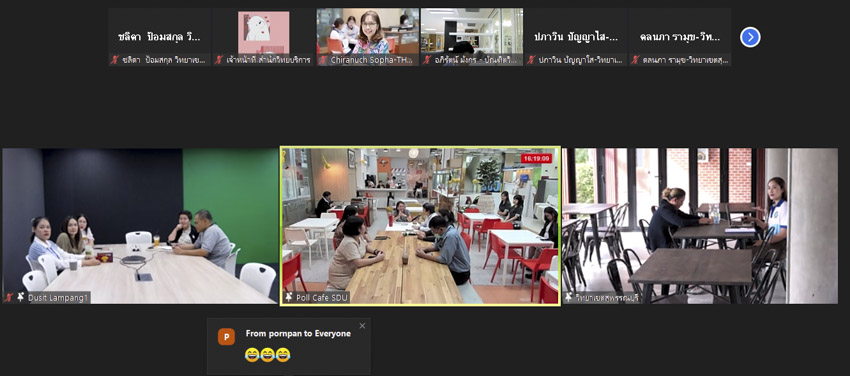
Task: Click pornpan's orange P avatar
Action: click(226, 337)
